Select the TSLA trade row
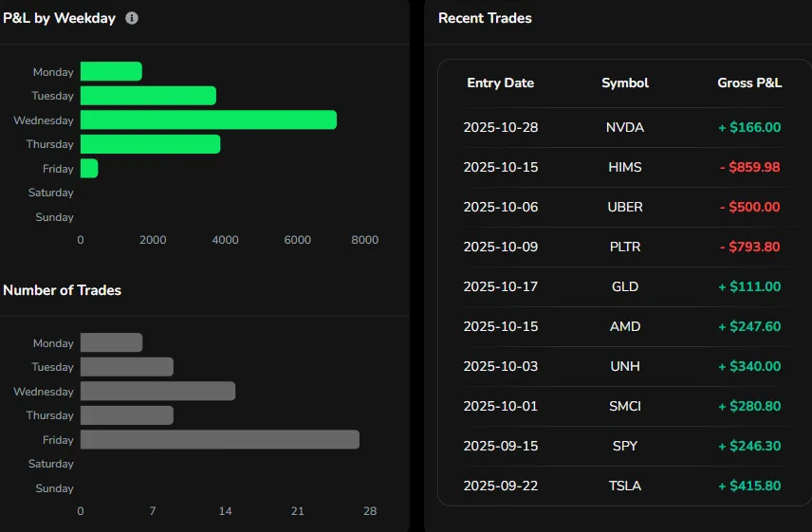This screenshot has width=812, height=532. 623,486
